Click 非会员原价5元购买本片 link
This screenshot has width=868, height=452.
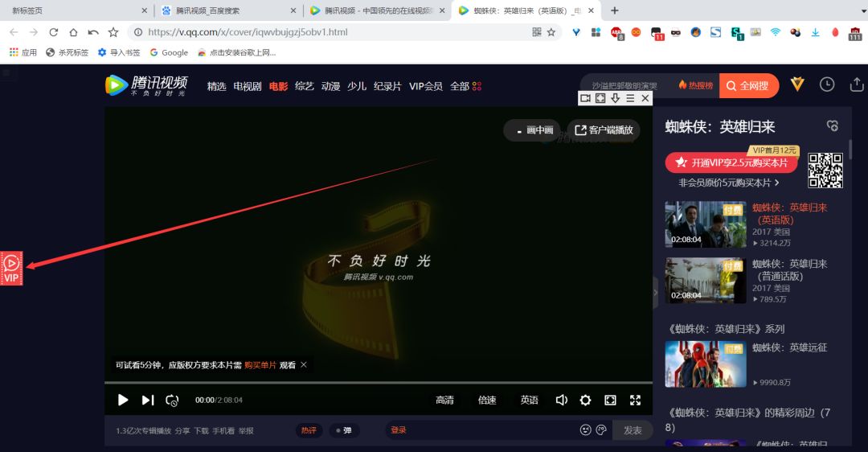click(728, 183)
